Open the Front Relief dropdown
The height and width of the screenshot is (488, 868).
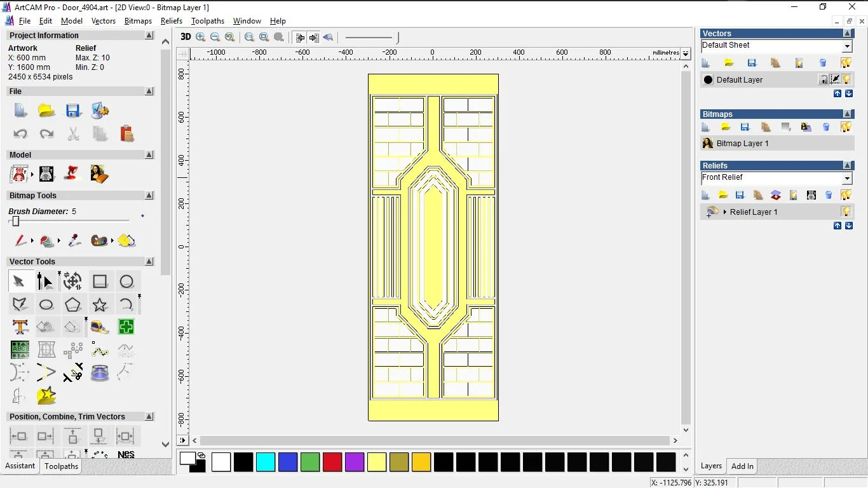848,177
